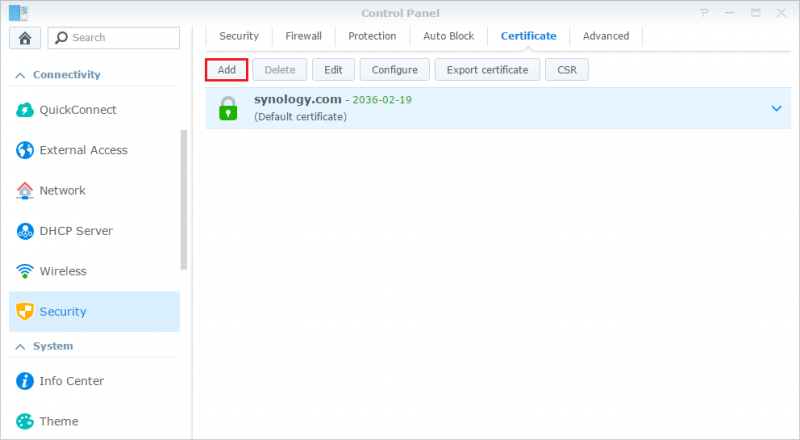The width and height of the screenshot is (800, 440).
Task: Click the Export certificate button
Action: click(x=488, y=70)
